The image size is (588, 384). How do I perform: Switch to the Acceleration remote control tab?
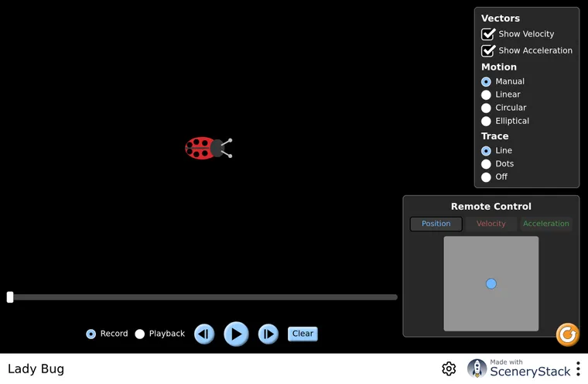(546, 224)
